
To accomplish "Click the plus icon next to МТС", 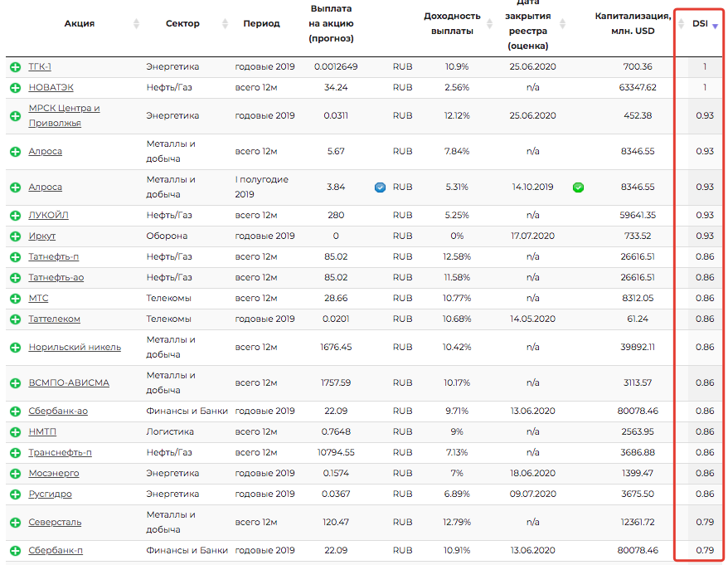I will point(15,299).
